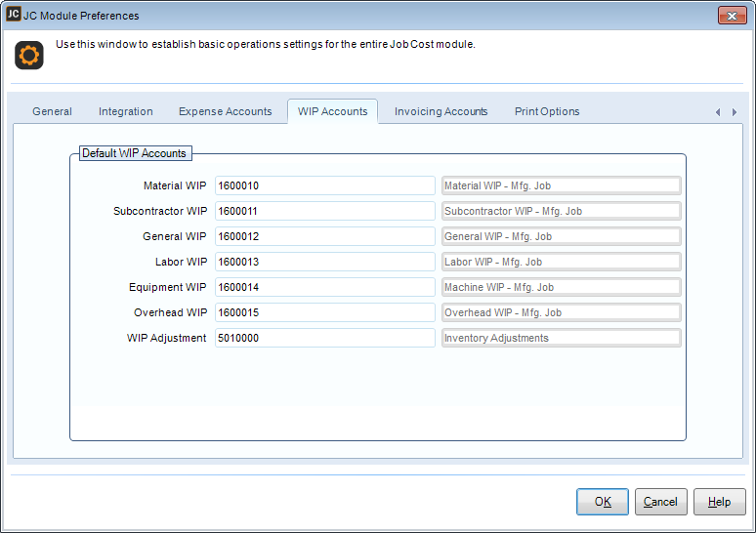Open the Print Options tab
Image resolution: width=756 pixels, height=533 pixels.
[547, 111]
